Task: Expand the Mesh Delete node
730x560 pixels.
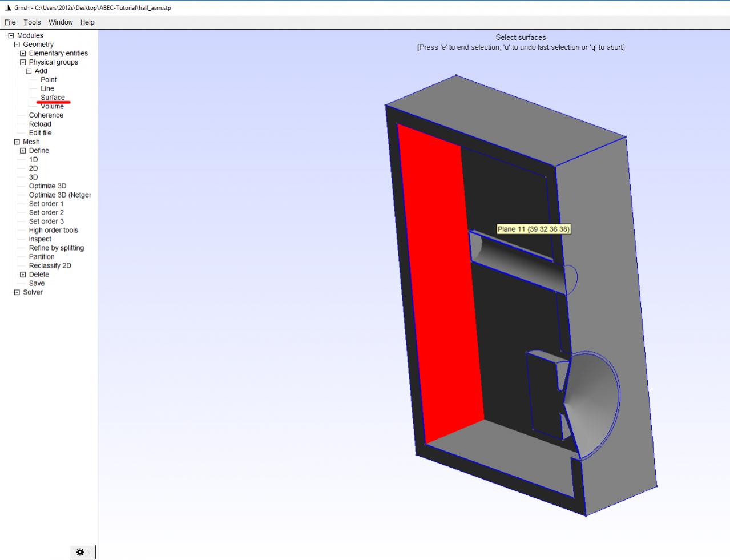Action: [23, 275]
